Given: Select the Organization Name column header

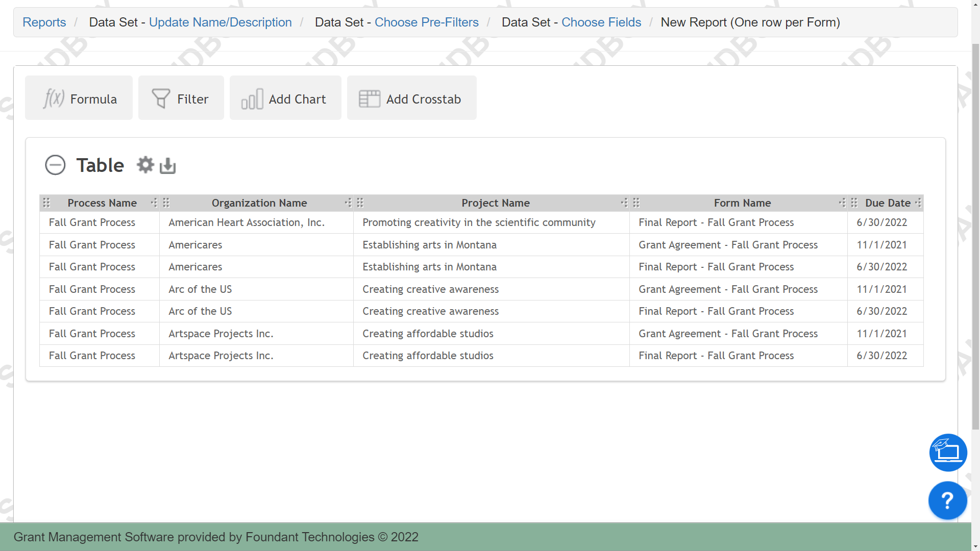Looking at the screenshot, I should click(x=259, y=203).
